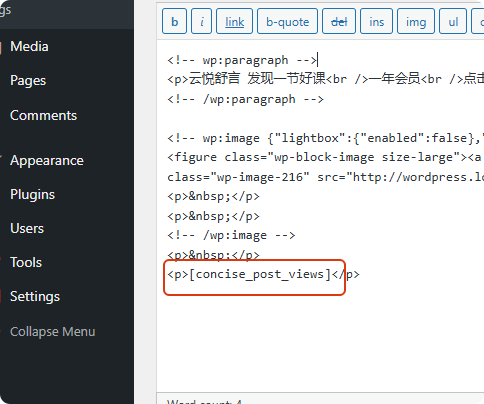Click the '<!-- wp:paragraph -->' opening comment line

[242, 60]
